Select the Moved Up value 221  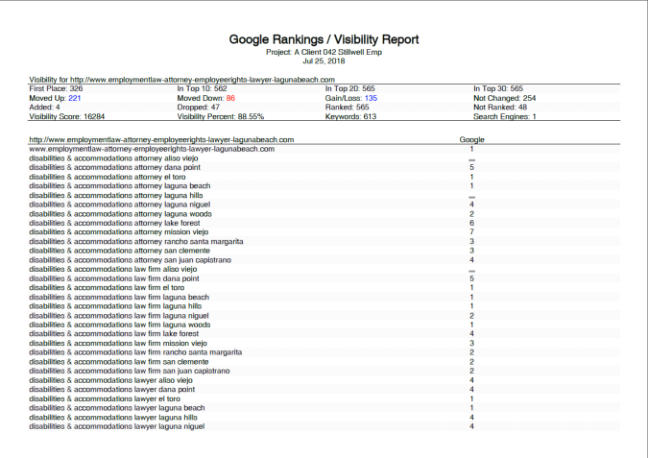click(75, 98)
